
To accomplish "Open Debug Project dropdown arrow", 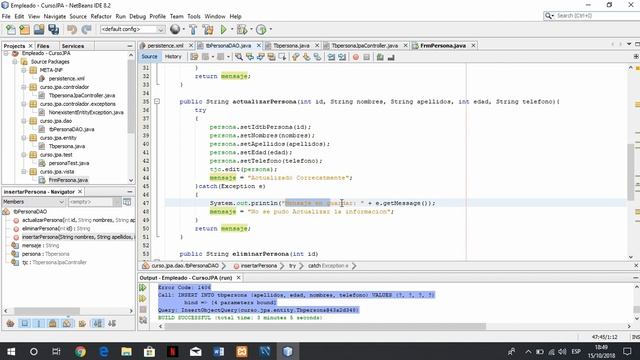I will (251, 29).
